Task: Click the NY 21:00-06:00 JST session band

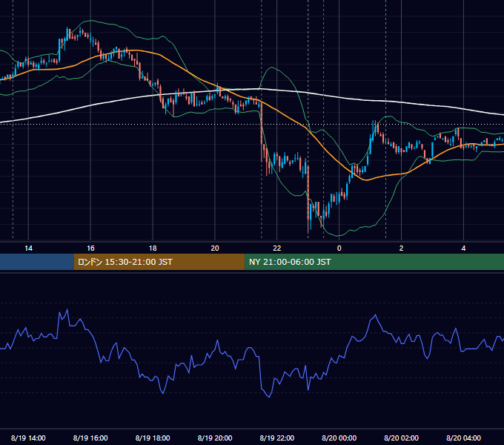Action: click(x=374, y=262)
